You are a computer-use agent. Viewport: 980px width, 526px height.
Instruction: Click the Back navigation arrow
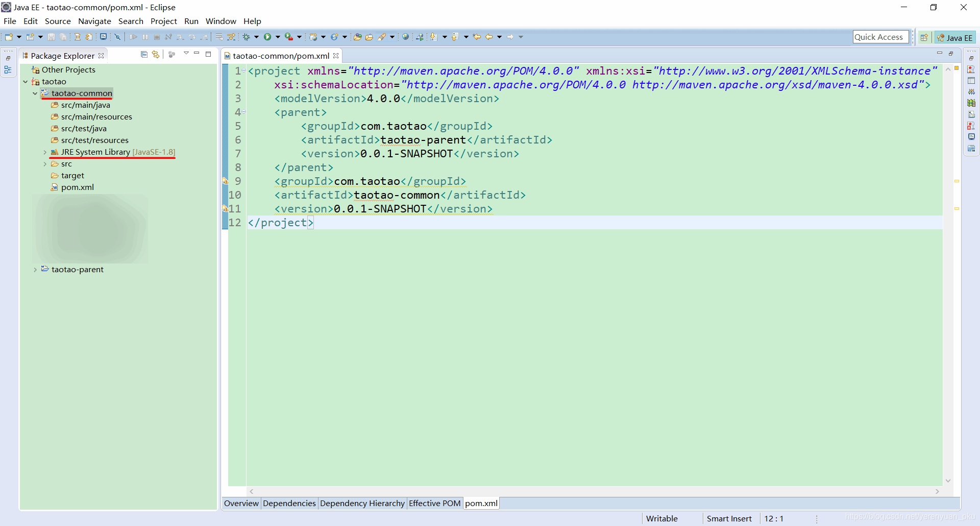tap(489, 37)
